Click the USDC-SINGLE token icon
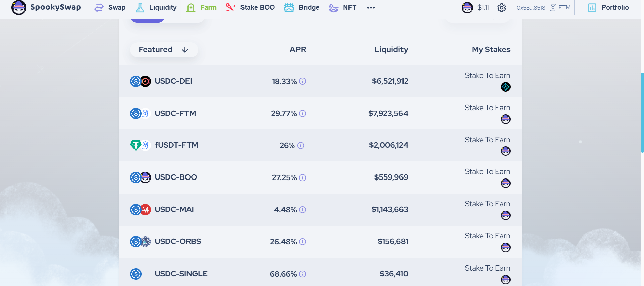Image resolution: width=644 pixels, height=286 pixels. click(x=136, y=274)
